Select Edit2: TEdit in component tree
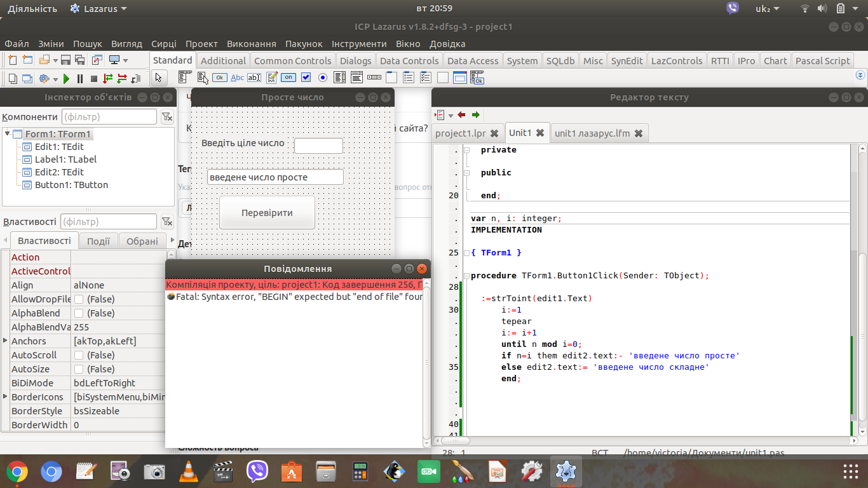Image resolution: width=868 pixels, height=488 pixels. pos(59,172)
